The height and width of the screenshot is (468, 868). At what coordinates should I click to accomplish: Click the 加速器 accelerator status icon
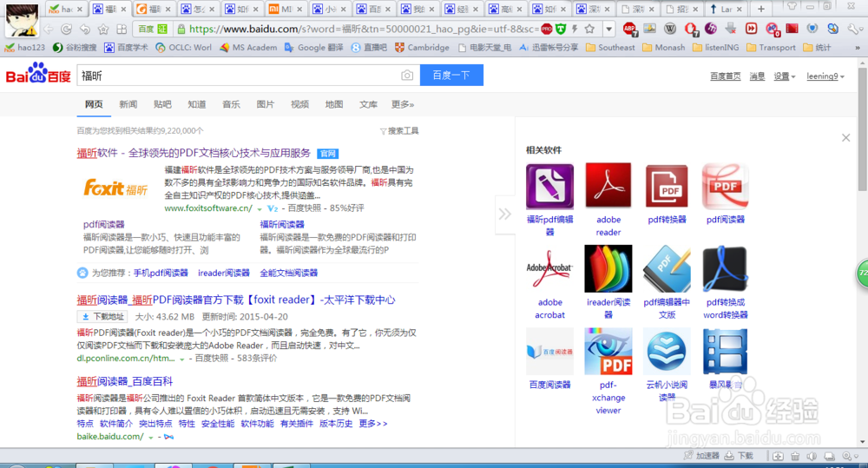700,456
